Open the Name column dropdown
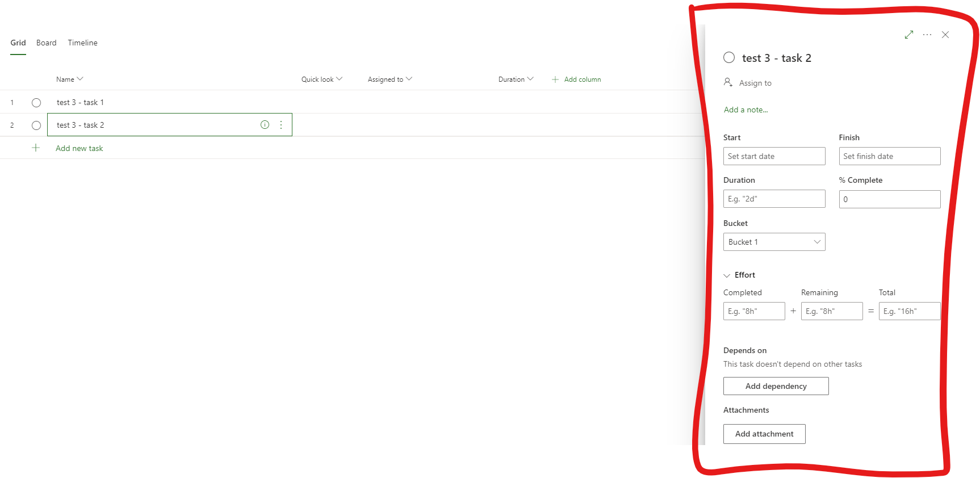Screen dimensions: 980x478 click(70, 79)
